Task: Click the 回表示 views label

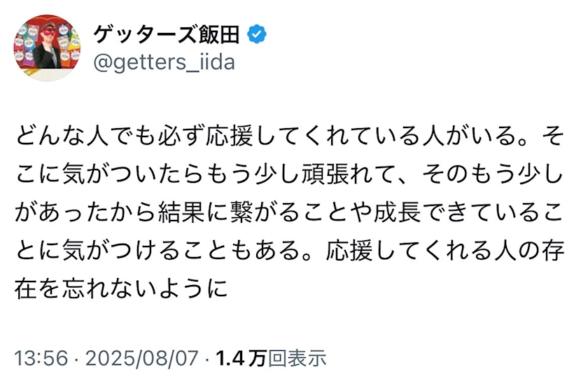Action: coord(297,357)
